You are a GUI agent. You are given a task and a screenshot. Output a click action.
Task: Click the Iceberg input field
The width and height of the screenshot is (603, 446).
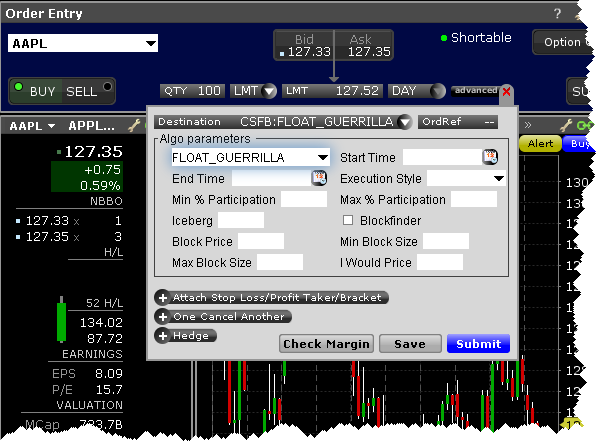coord(241,220)
